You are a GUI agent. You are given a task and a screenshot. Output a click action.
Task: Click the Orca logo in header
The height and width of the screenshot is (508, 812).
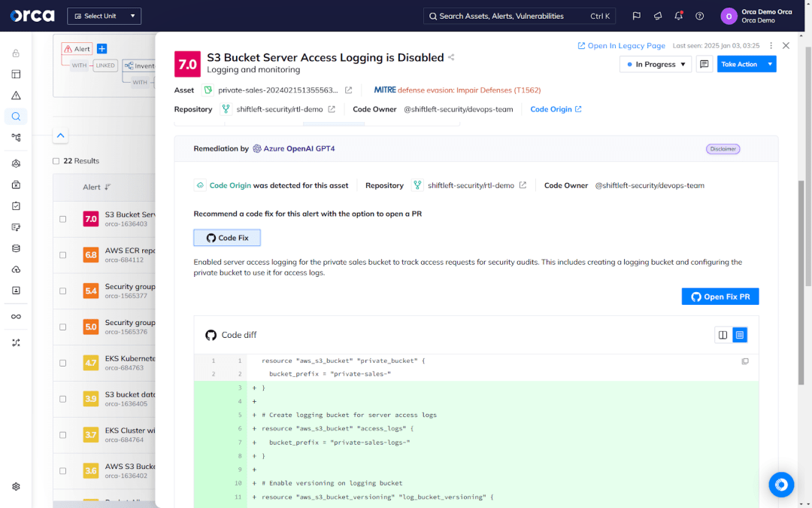[32, 16]
